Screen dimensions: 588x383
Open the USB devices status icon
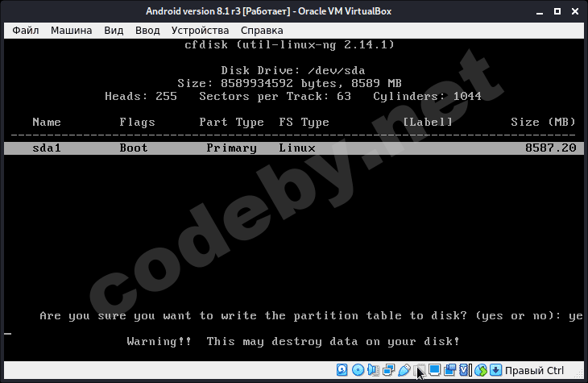click(404, 370)
